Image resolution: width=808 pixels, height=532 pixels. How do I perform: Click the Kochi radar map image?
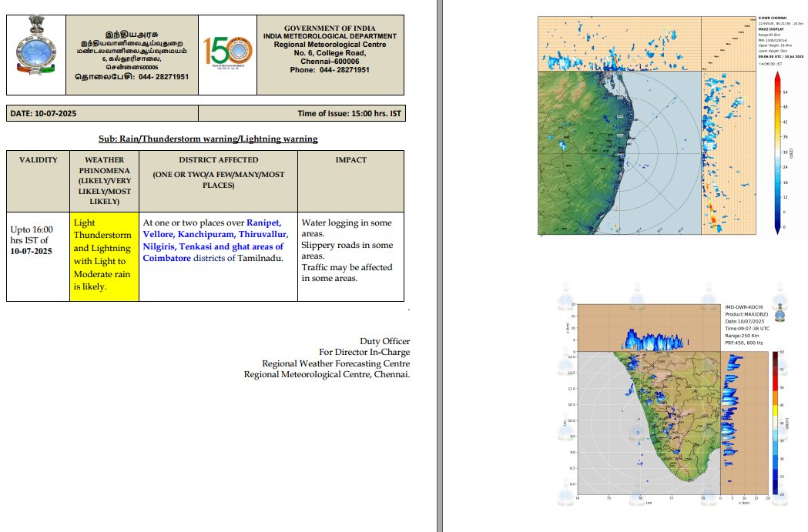click(x=649, y=424)
